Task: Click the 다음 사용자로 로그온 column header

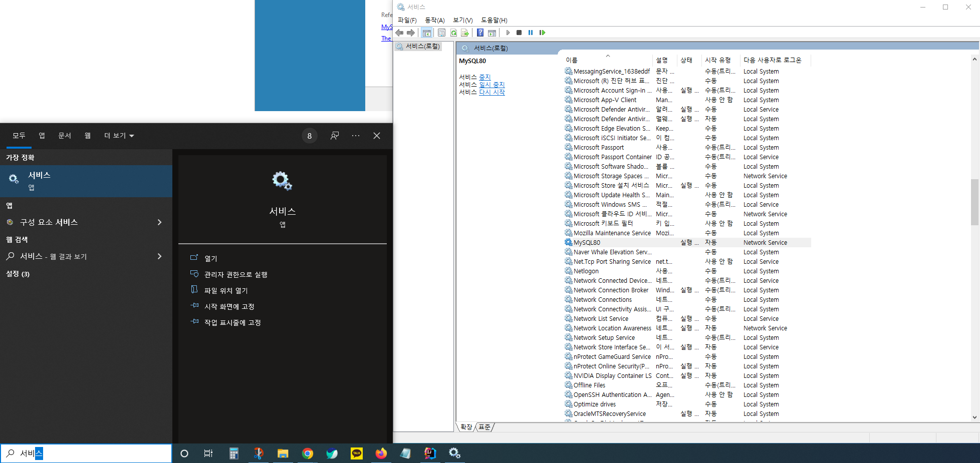Action: [775, 60]
